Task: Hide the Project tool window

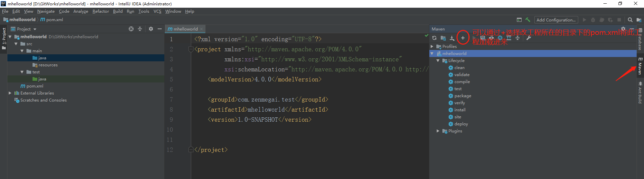Action: 160,29
